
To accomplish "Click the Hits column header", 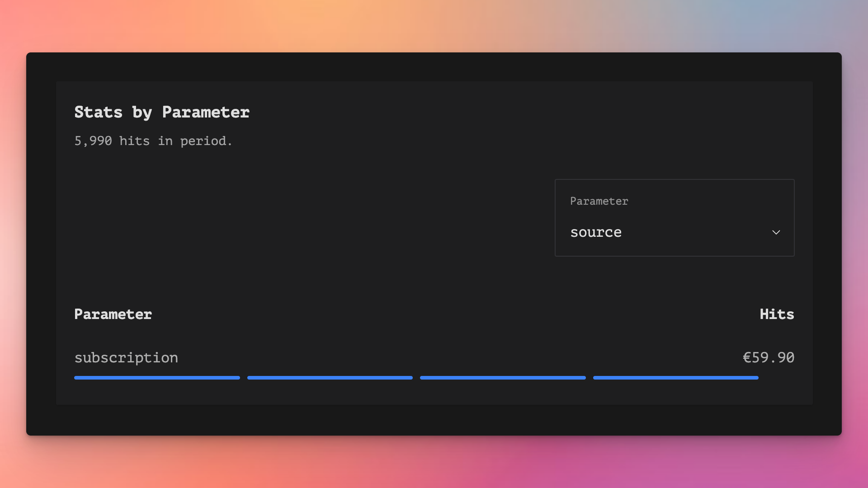I will [777, 314].
